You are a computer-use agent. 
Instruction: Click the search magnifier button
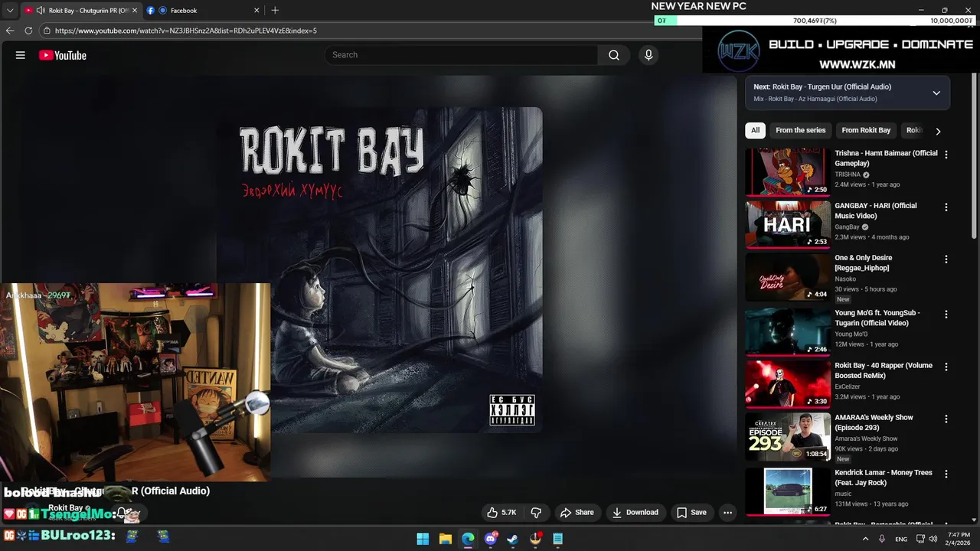[x=614, y=55]
